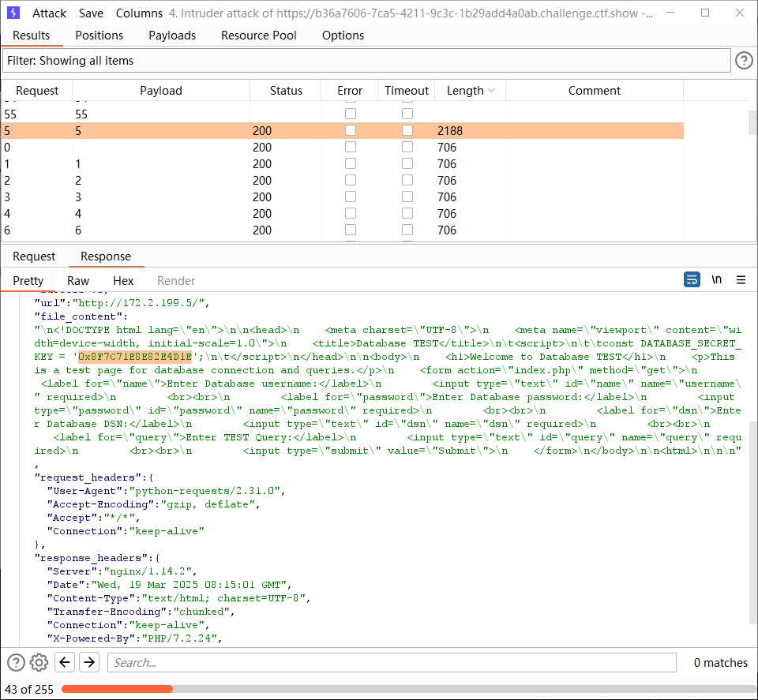Click the filter bar showing all items
758x700 pixels.
point(366,61)
